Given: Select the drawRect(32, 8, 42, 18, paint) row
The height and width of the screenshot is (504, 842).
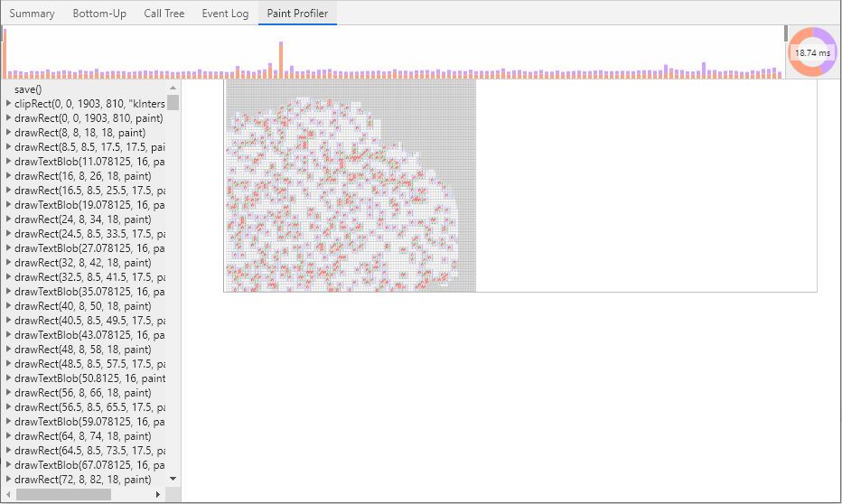Looking at the screenshot, I should tap(82, 263).
